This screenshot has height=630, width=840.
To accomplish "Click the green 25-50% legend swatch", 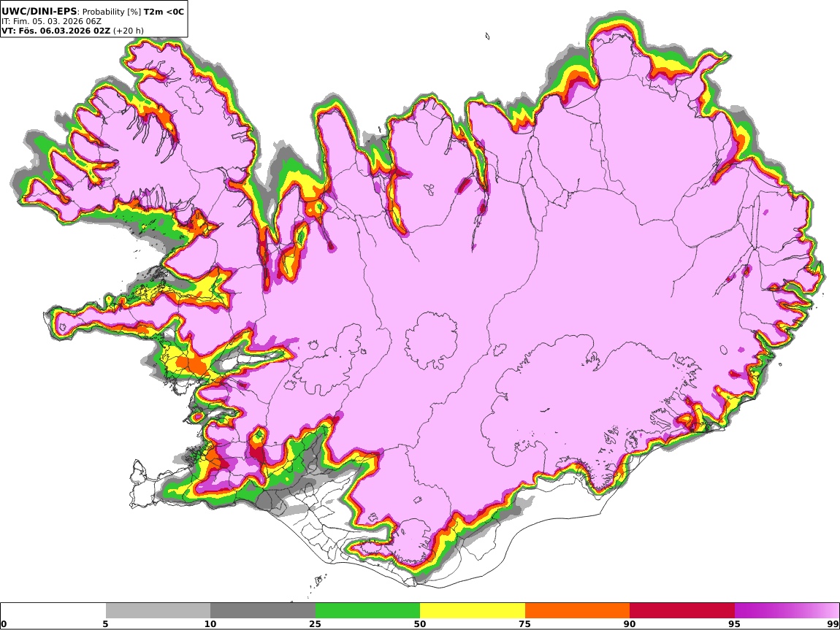I will (367, 610).
